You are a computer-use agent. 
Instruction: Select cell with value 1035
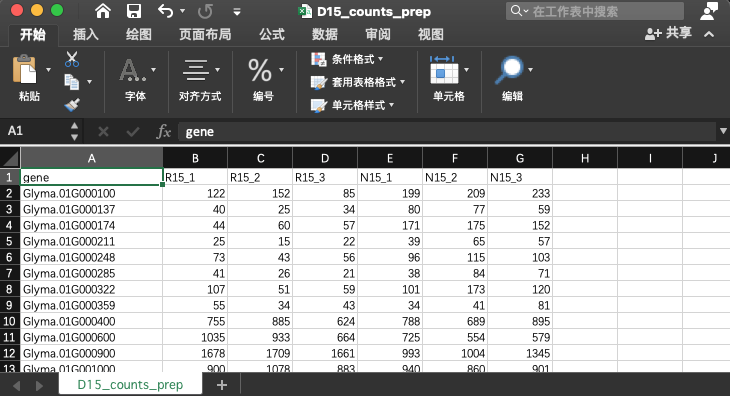pyautogui.click(x=195, y=337)
